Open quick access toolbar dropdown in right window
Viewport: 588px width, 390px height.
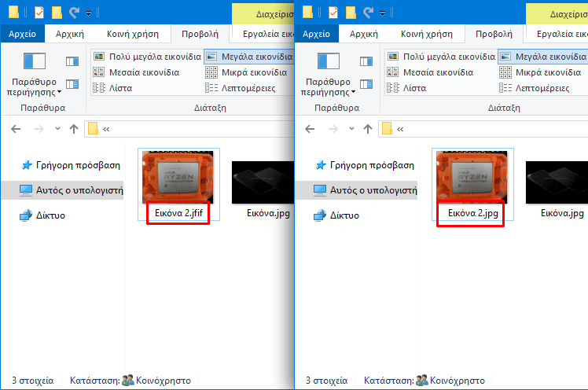click(383, 14)
